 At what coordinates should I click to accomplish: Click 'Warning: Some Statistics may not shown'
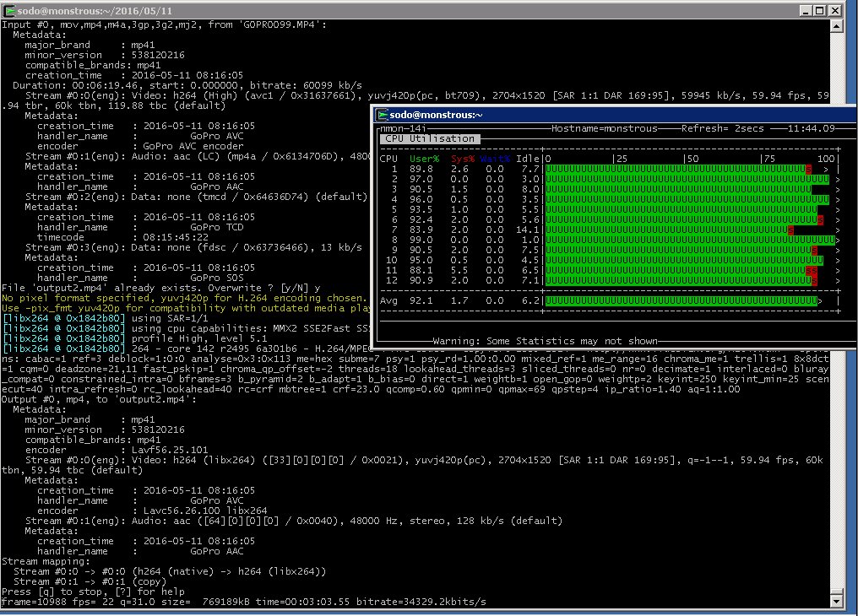(x=545, y=341)
